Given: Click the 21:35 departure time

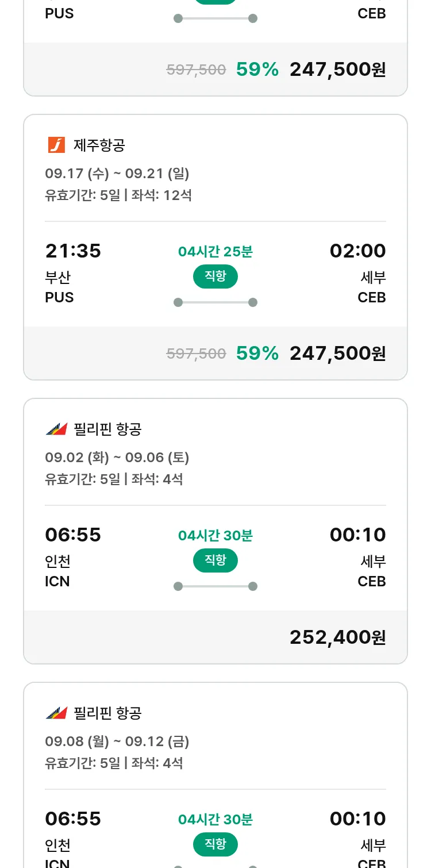Looking at the screenshot, I should (73, 251).
